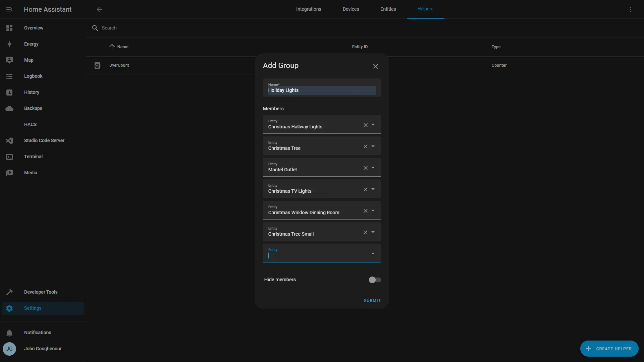Expand the Christmas Tree entity dropdown
The image size is (644, 362).
(x=373, y=146)
